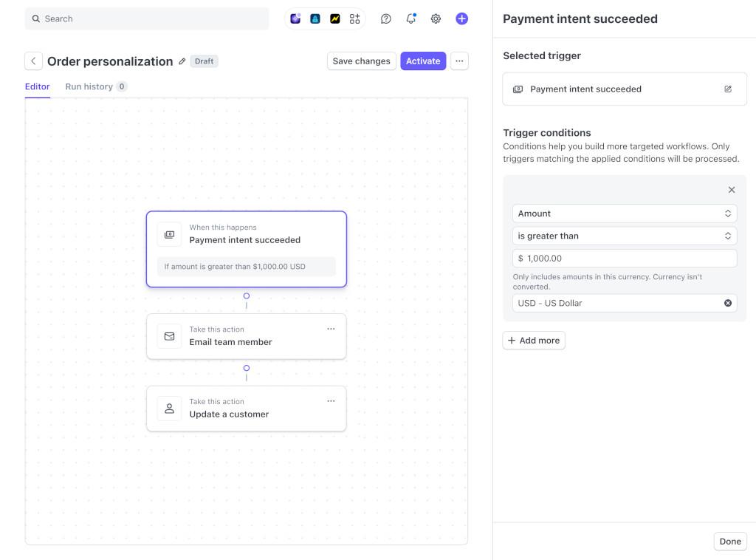This screenshot has height=560, width=756.
Task: Remove the amount condition with X
Action: point(732,190)
